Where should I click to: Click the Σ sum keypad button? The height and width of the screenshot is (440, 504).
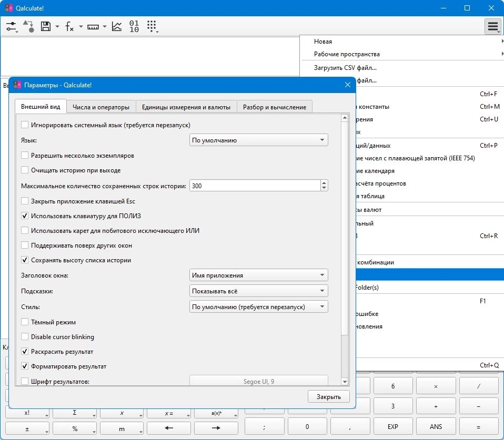coord(75,413)
